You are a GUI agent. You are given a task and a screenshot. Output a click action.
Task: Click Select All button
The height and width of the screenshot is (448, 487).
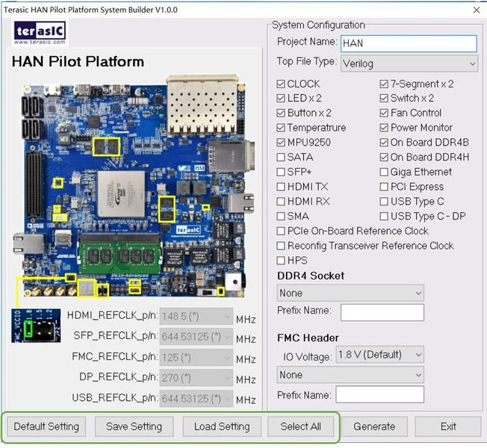301,426
